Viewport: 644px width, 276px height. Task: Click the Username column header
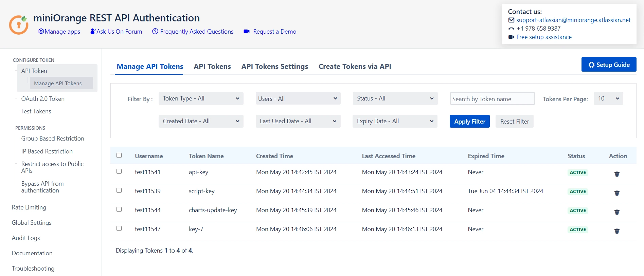coord(149,156)
